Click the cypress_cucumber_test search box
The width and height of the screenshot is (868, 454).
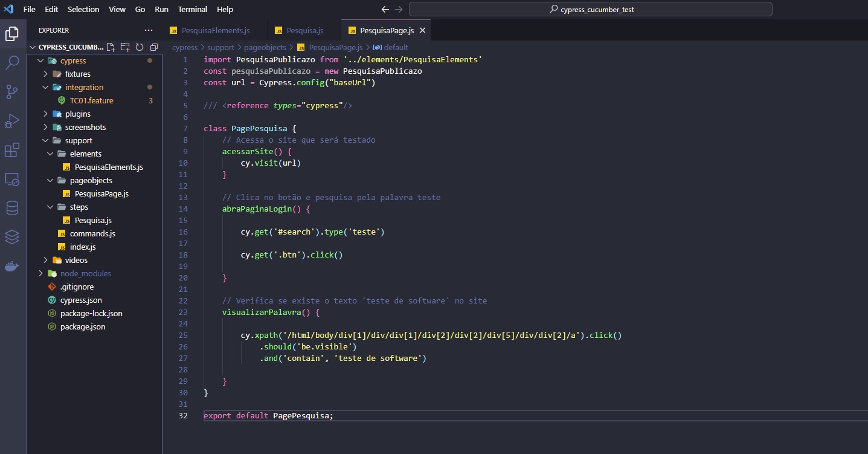[x=590, y=9]
